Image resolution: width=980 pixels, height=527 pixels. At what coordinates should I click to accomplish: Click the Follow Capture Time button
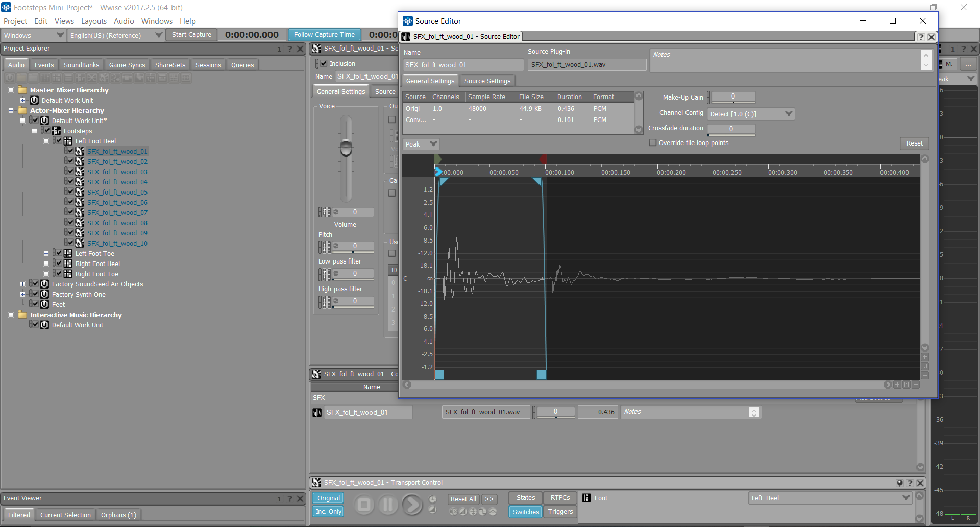coord(324,35)
